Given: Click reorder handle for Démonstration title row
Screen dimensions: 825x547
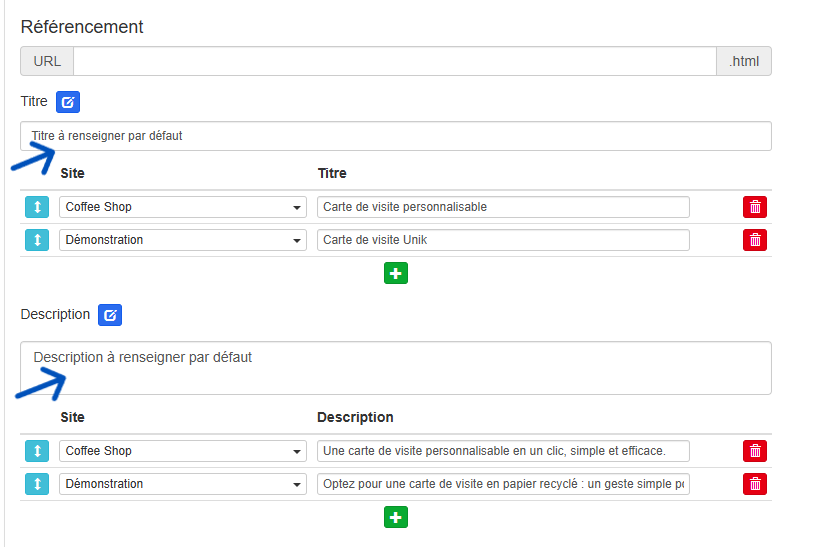Looking at the screenshot, I should (36, 240).
